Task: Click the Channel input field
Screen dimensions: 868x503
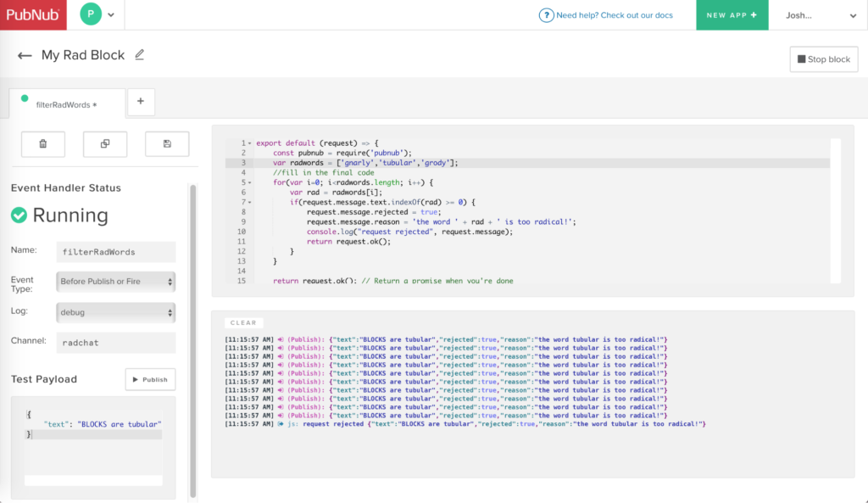Action: click(x=115, y=343)
